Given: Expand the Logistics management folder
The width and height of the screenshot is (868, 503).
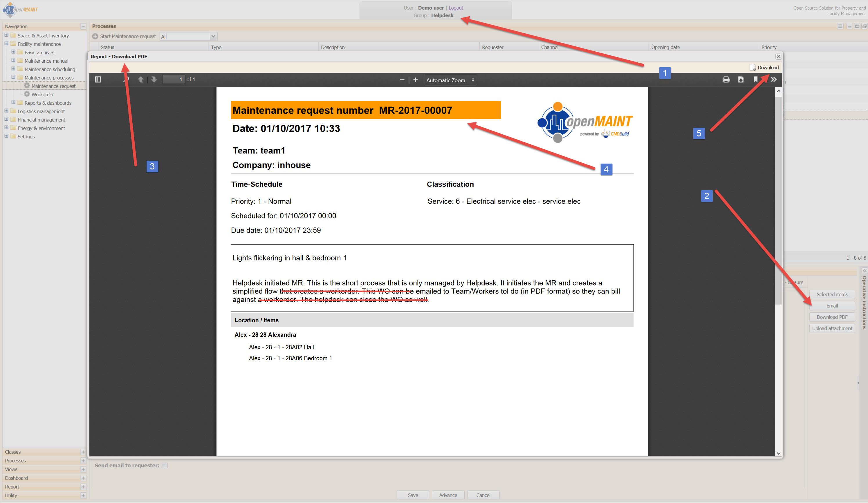Looking at the screenshot, I should [6, 111].
